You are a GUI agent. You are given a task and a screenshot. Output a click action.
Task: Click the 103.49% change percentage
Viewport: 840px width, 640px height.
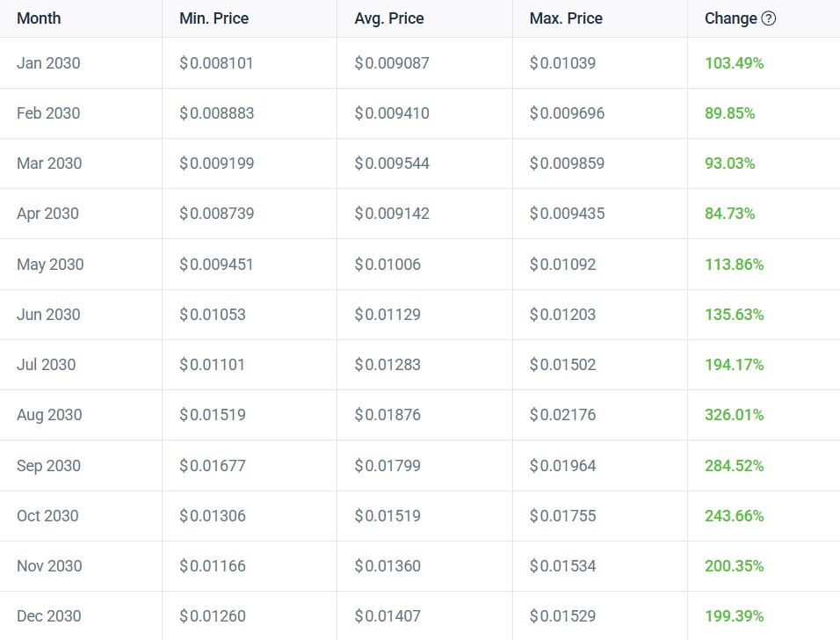(x=734, y=63)
